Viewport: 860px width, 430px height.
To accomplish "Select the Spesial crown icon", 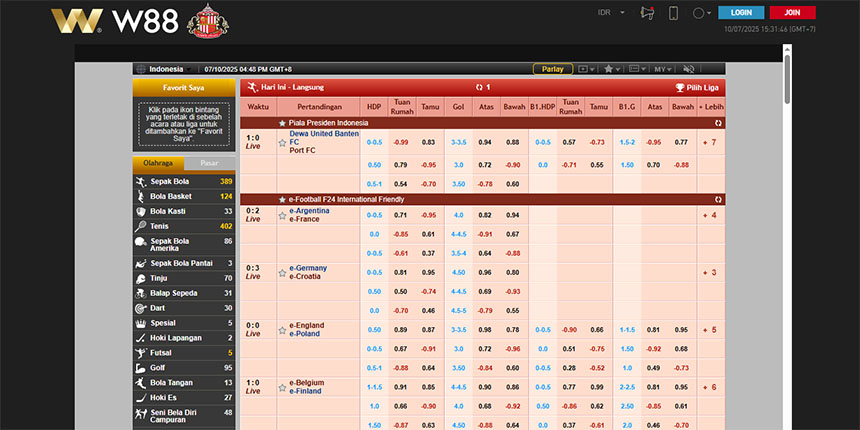I will coord(141,323).
